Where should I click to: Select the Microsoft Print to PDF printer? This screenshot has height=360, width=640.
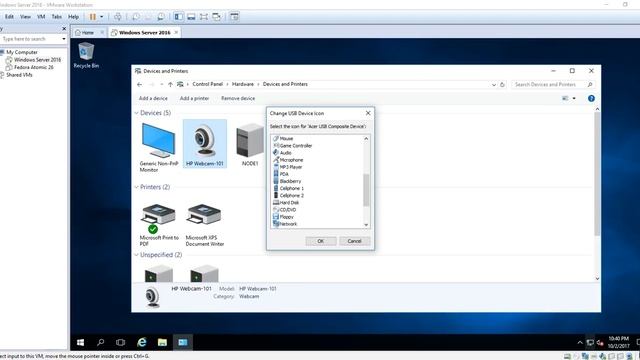(159, 225)
